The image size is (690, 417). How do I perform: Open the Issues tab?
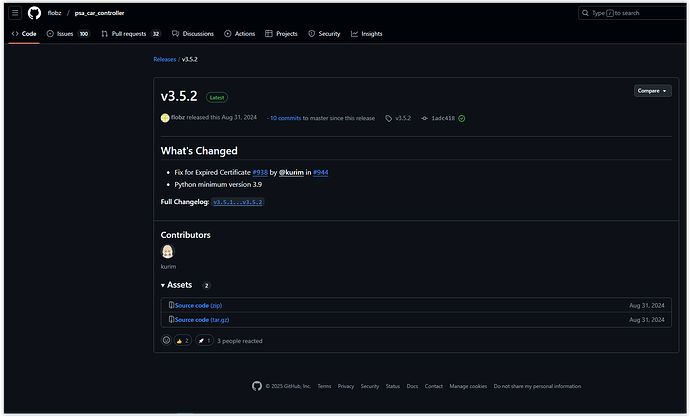coord(68,34)
